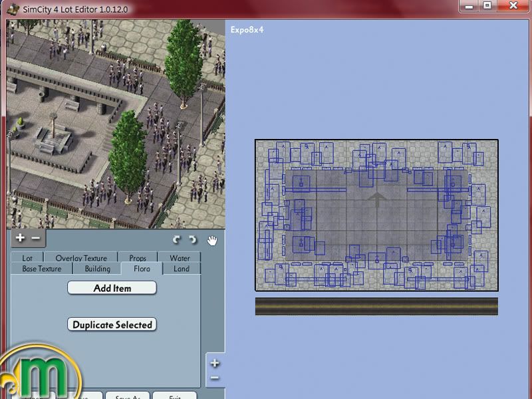Select the hand pan tool
The width and height of the screenshot is (532, 399).
coord(212,240)
